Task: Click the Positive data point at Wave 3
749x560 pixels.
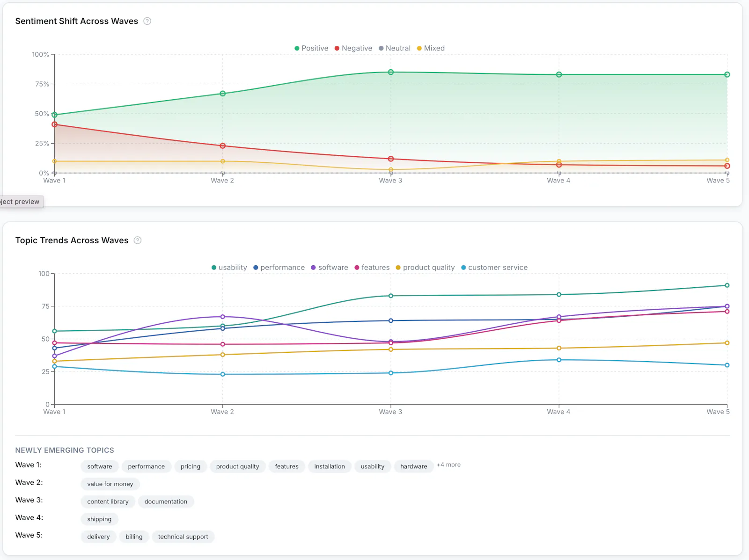Action: (x=391, y=73)
